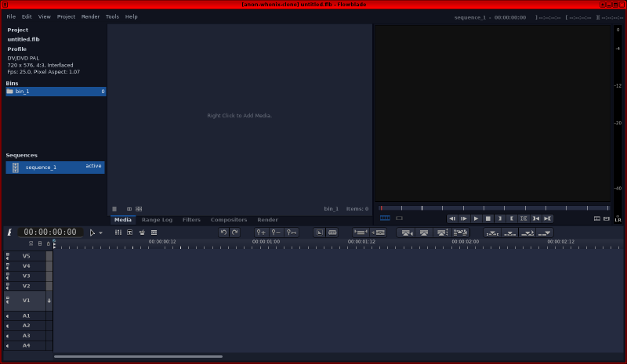
Task: Switch to the Filters tab
Action: pos(191,220)
